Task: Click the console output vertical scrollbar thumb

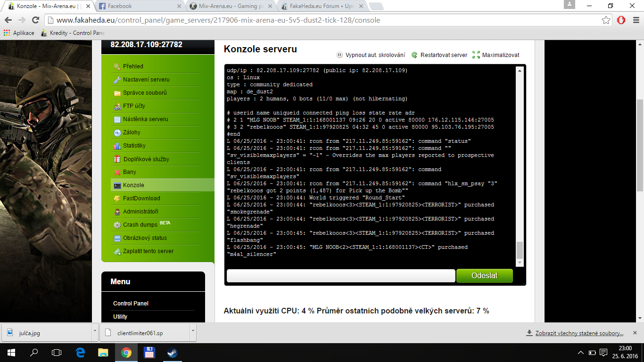Action: point(520,250)
